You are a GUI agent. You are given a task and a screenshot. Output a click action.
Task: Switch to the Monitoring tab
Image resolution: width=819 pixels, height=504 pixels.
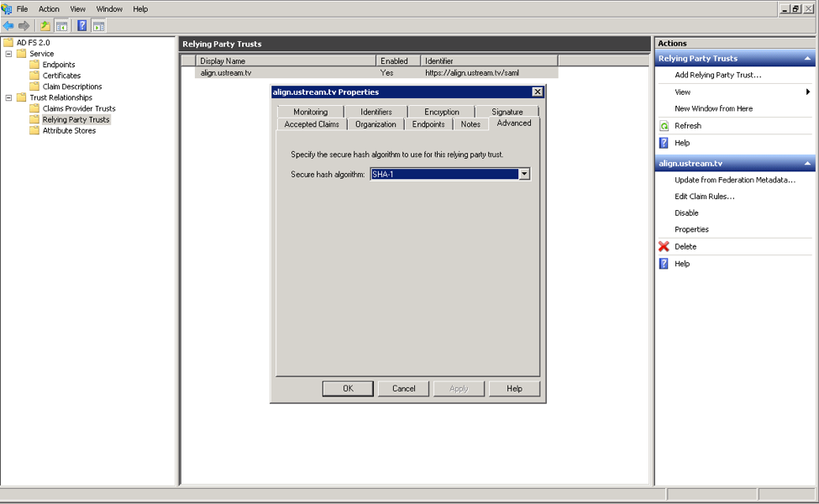311,112
